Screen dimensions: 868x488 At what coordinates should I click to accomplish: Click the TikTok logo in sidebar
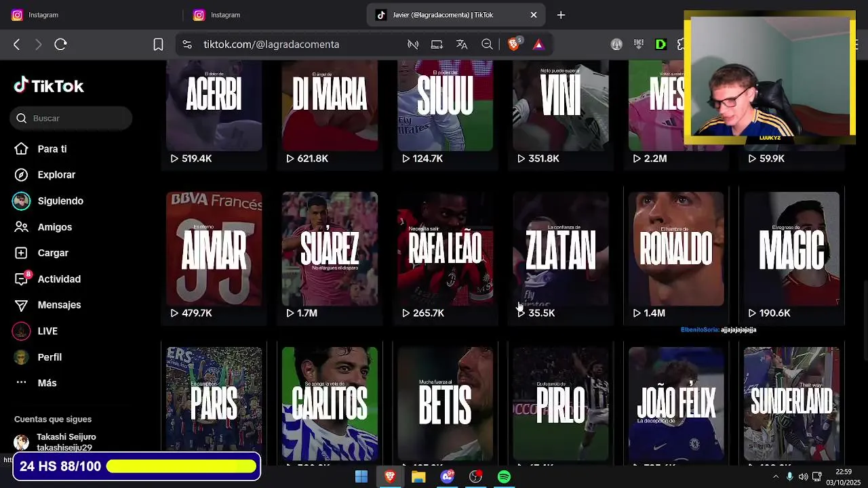49,86
